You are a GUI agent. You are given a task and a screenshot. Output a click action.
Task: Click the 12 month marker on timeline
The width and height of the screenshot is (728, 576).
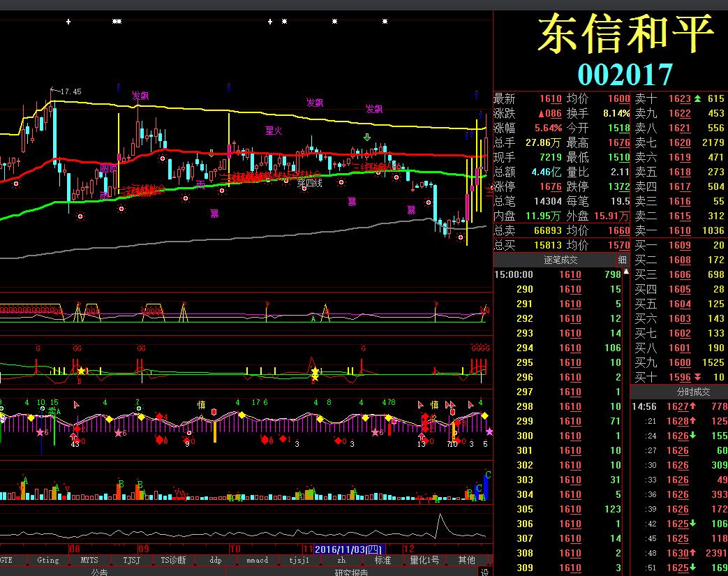click(x=408, y=549)
